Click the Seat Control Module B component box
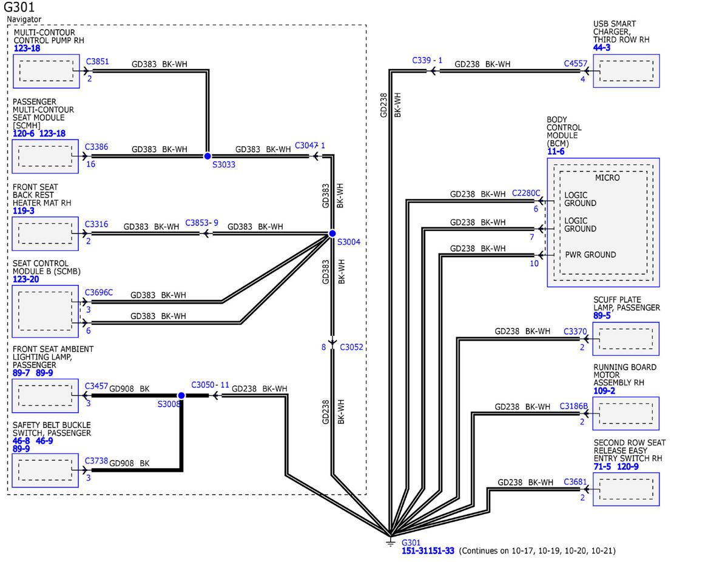The image size is (728, 562). pyautogui.click(x=46, y=311)
